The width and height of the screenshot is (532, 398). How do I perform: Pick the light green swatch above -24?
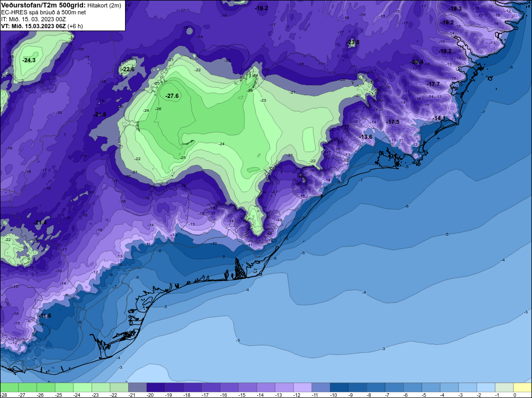click(82, 387)
